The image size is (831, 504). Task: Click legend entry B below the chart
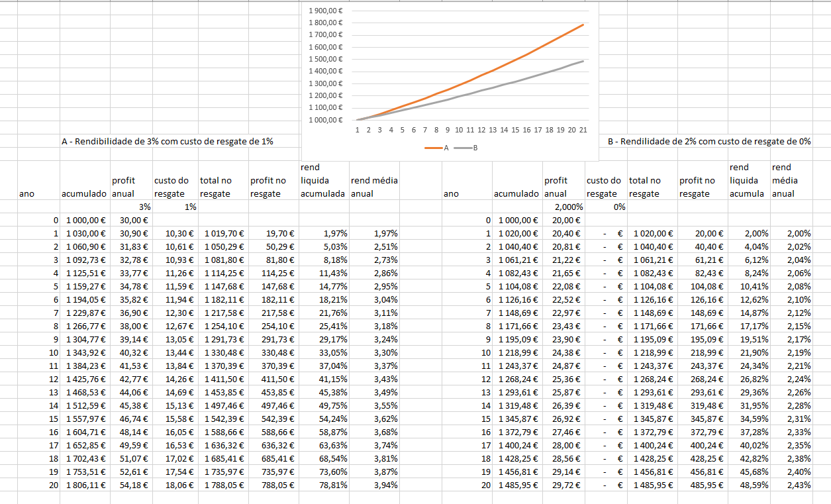[x=469, y=148]
